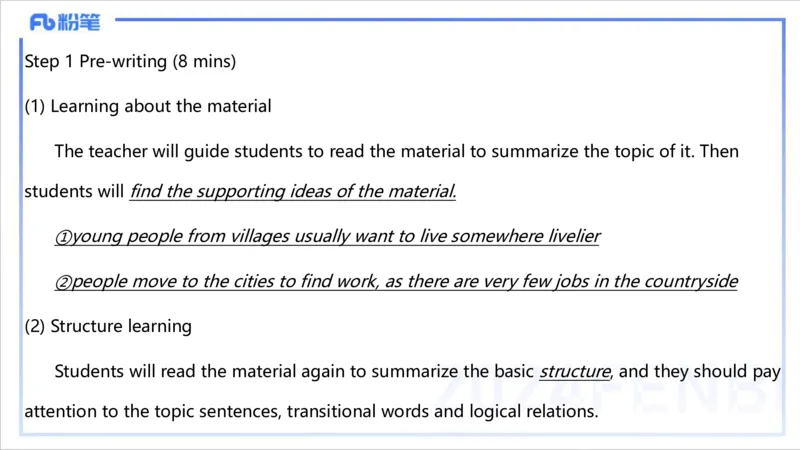
Task: Click the underlined word 'livelier'
Action: [x=567, y=237]
